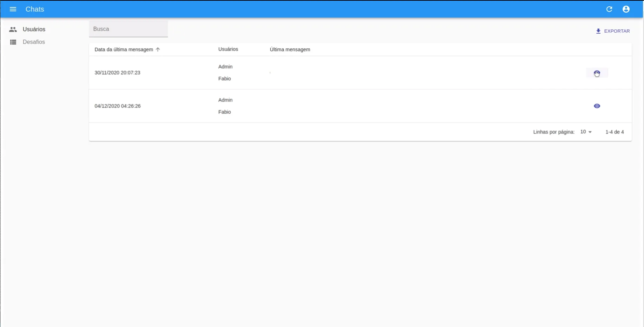Click the Última mensagem column header
This screenshot has height=327, width=644.
click(x=290, y=49)
